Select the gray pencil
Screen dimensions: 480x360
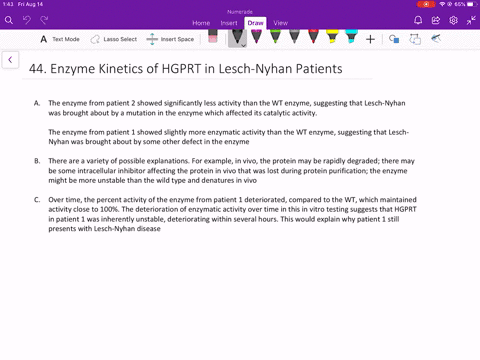pyautogui.click(x=294, y=36)
